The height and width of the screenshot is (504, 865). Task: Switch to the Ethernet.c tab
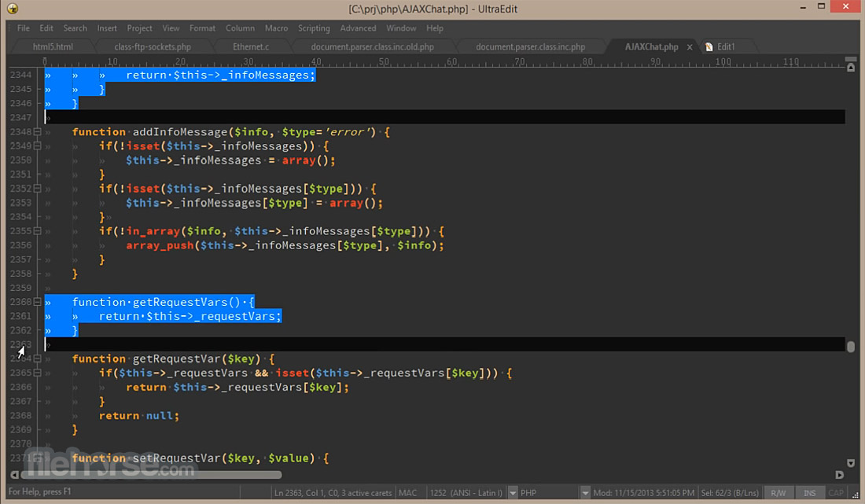[251, 47]
